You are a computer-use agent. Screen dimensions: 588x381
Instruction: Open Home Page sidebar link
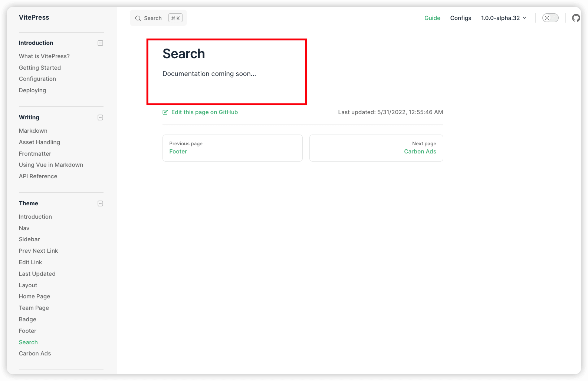[x=35, y=296]
